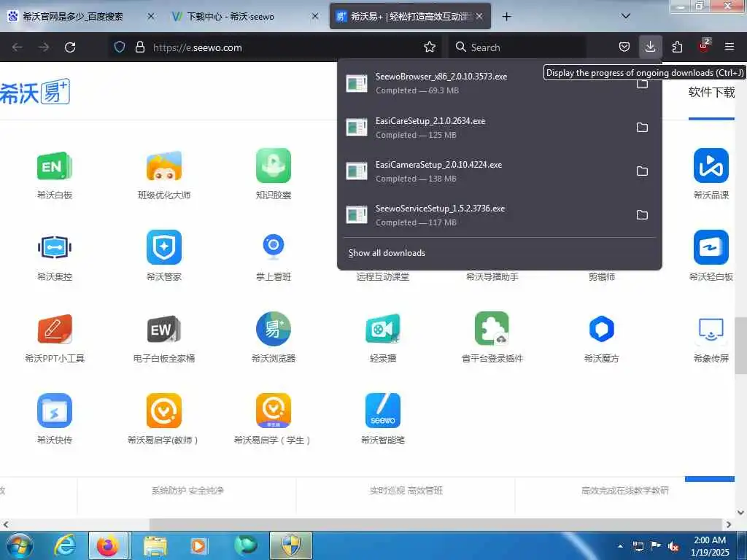Open the uBlock extension badge icon
The image size is (747, 560).
tap(704, 46)
